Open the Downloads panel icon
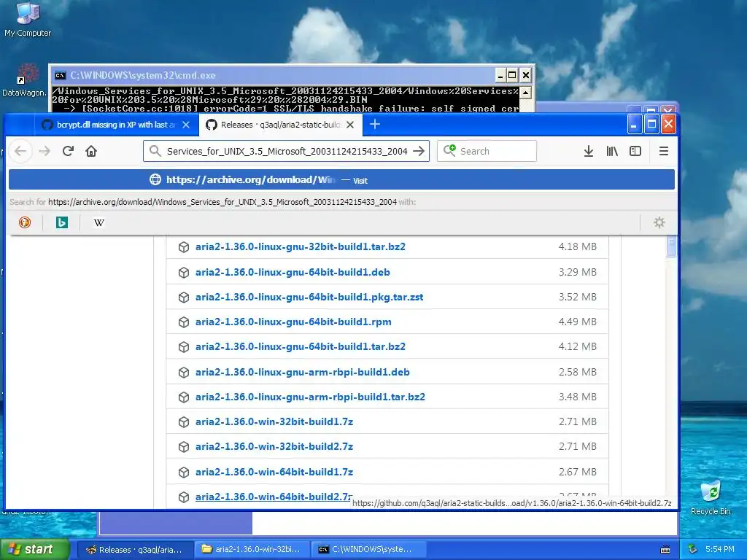The height and width of the screenshot is (560, 747). click(589, 152)
